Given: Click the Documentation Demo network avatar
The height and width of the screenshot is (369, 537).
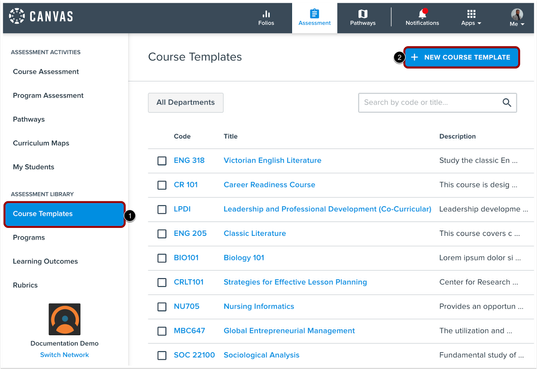Looking at the screenshot, I should click(x=64, y=319).
